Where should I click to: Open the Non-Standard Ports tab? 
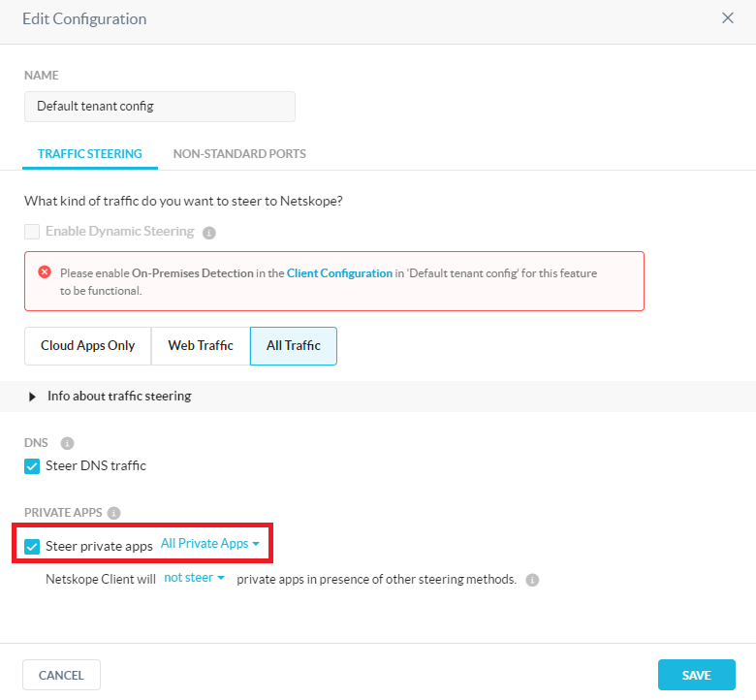pyautogui.click(x=239, y=154)
